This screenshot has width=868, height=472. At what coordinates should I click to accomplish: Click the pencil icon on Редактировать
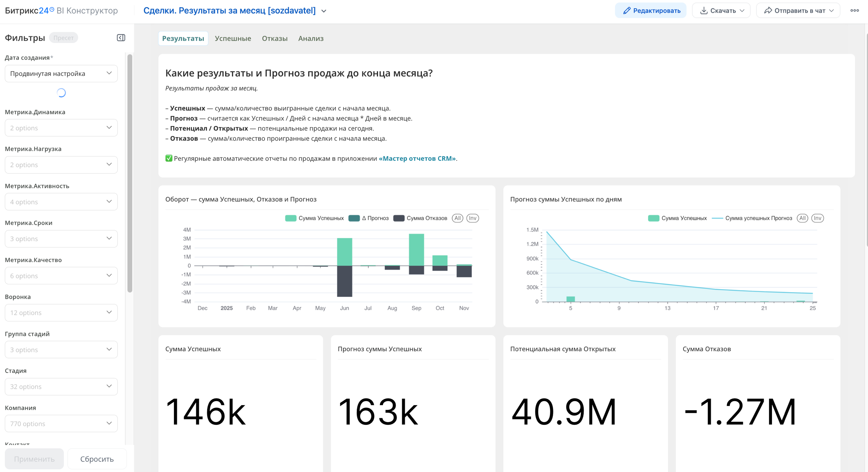(x=626, y=11)
